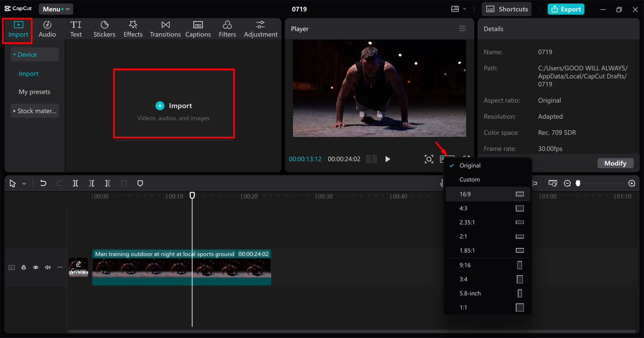Click the Select cursor tool in timeline toolbar
Image resolution: width=644 pixels, height=338 pixels.
(13, 183)
